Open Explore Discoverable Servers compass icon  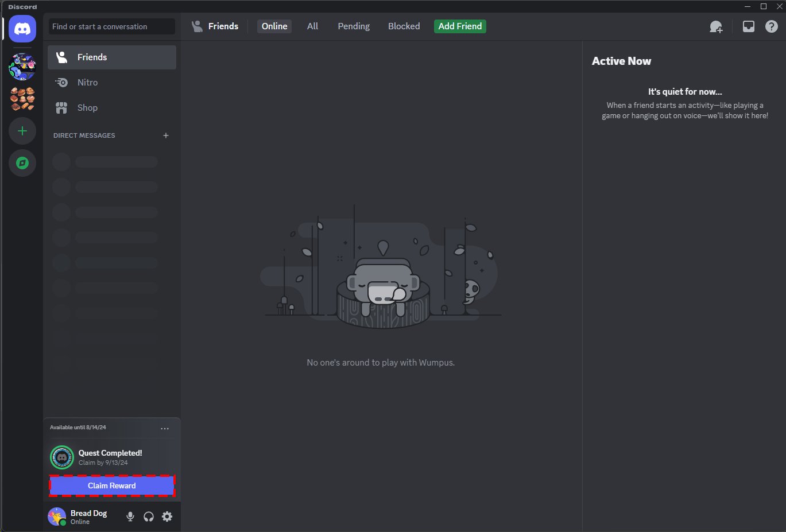point(22,163)
